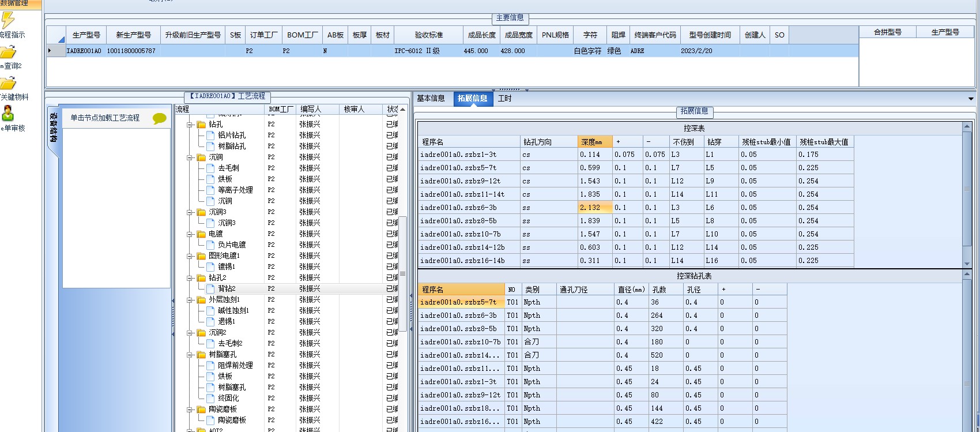
Task: Select the 终固化 document icon
Action: (x=210, y=399)
